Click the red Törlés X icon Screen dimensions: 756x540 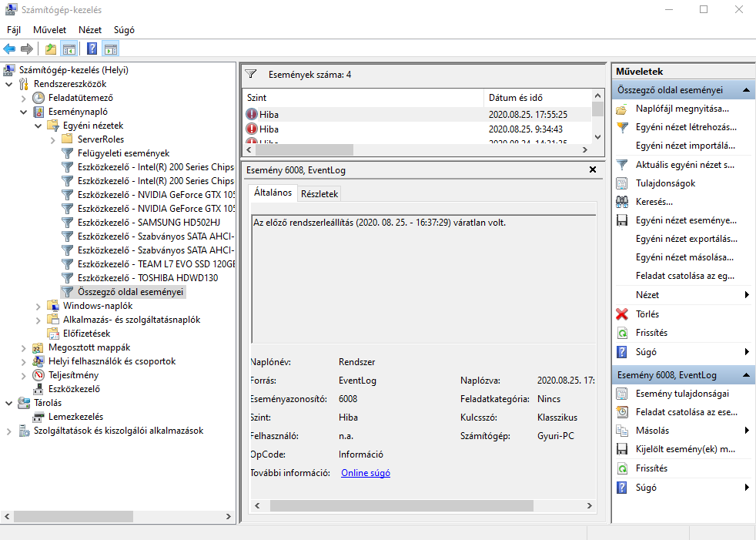click(x=622, y=314)
